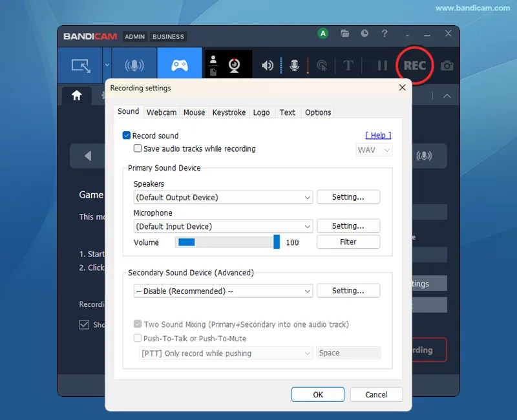517x420 pixels.
Task: Start recording with the REC button
Action: [x=415, y=65]
